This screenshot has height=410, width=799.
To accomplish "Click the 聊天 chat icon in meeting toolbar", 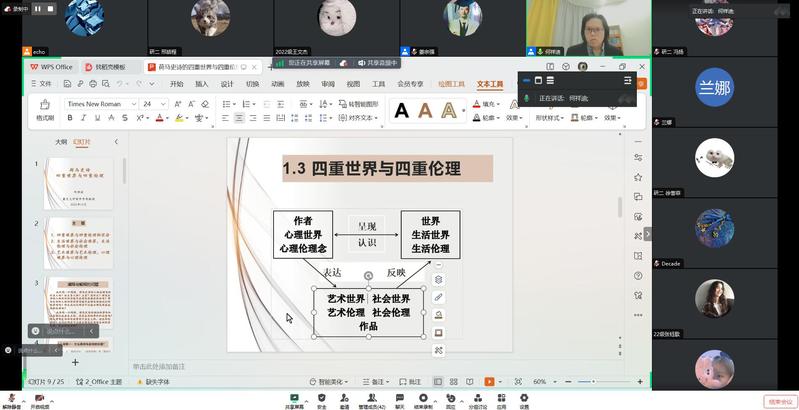I will click(399, 400).
